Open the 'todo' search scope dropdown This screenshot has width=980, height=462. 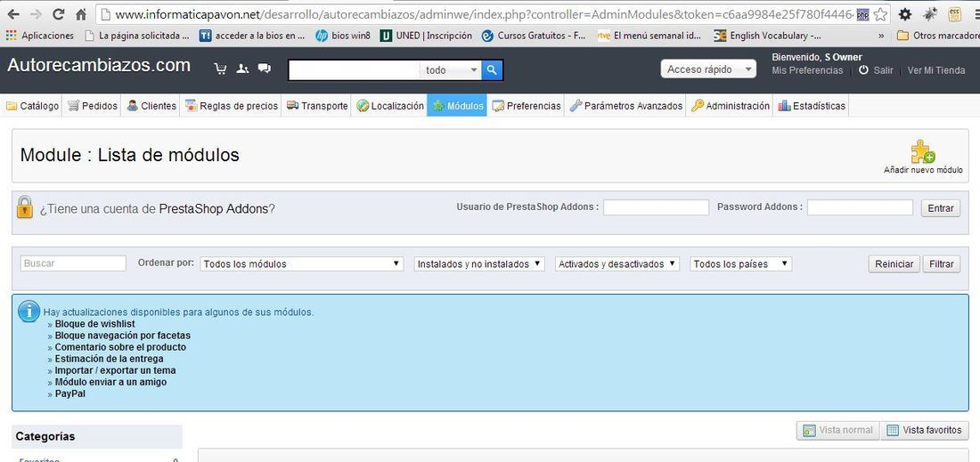[x=451, y=70]
